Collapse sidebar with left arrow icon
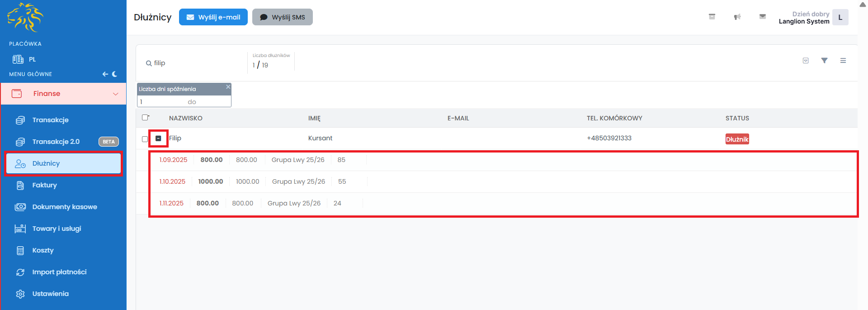 point(105,74)
